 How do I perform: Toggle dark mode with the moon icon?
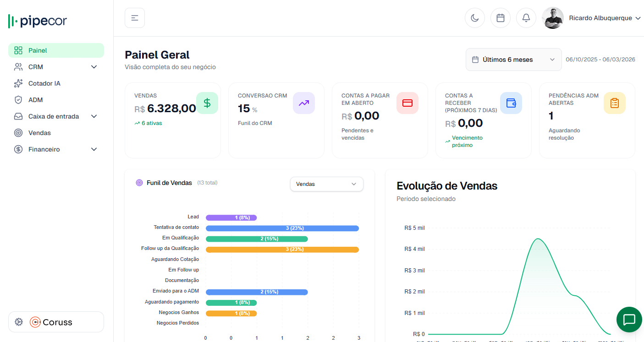tap(475, 17)
